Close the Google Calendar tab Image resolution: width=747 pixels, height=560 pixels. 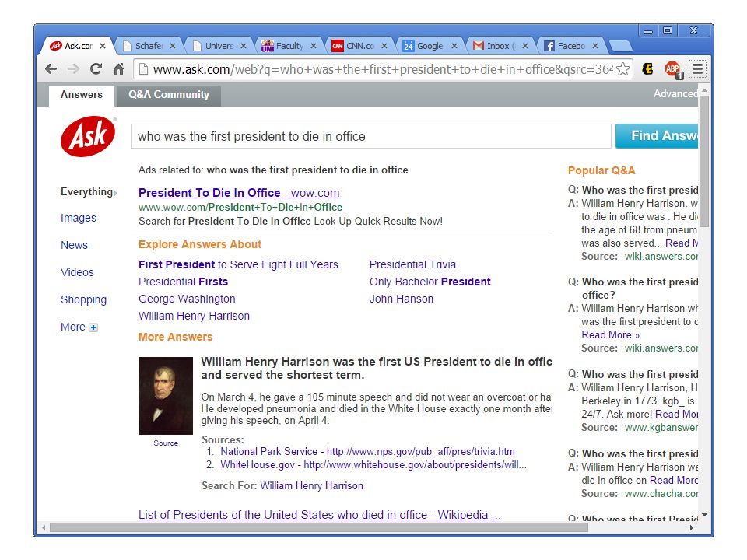(x=454, y=46)
